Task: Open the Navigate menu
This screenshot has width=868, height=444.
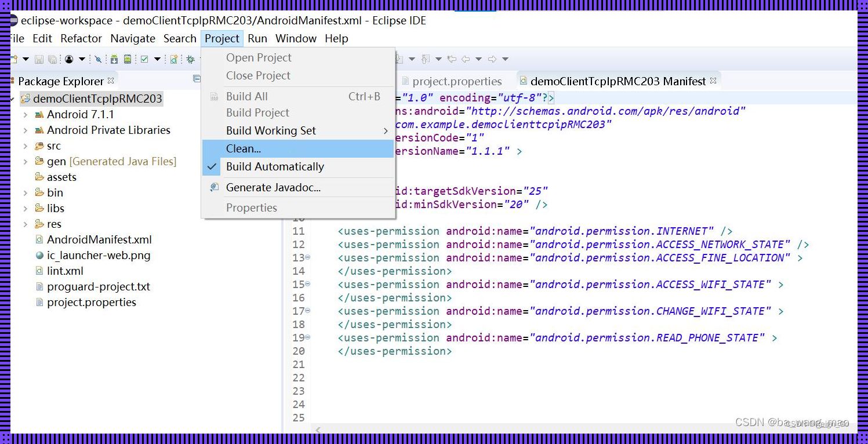Action: tap(133, 39)
